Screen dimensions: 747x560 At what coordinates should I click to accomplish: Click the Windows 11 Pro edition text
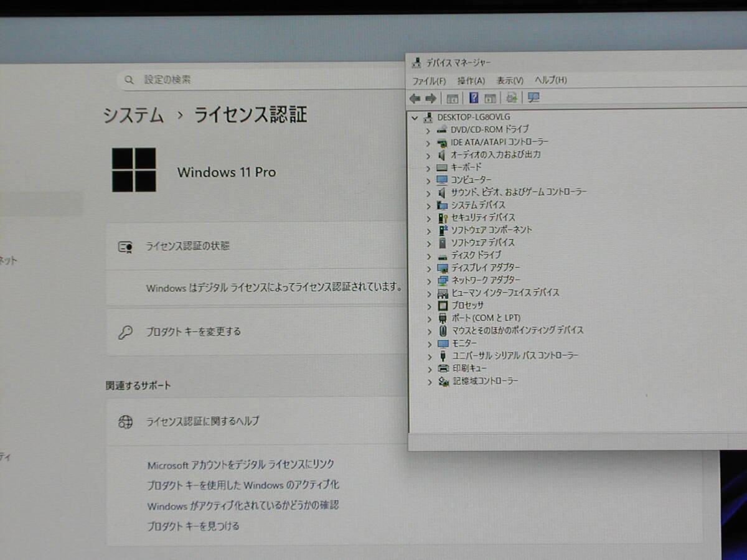click(227, 172)
